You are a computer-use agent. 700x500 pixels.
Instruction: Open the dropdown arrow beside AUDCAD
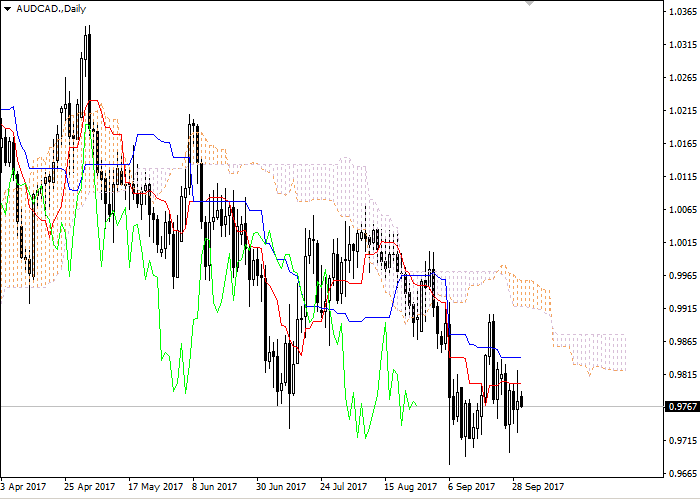click(x=7, y=9)
